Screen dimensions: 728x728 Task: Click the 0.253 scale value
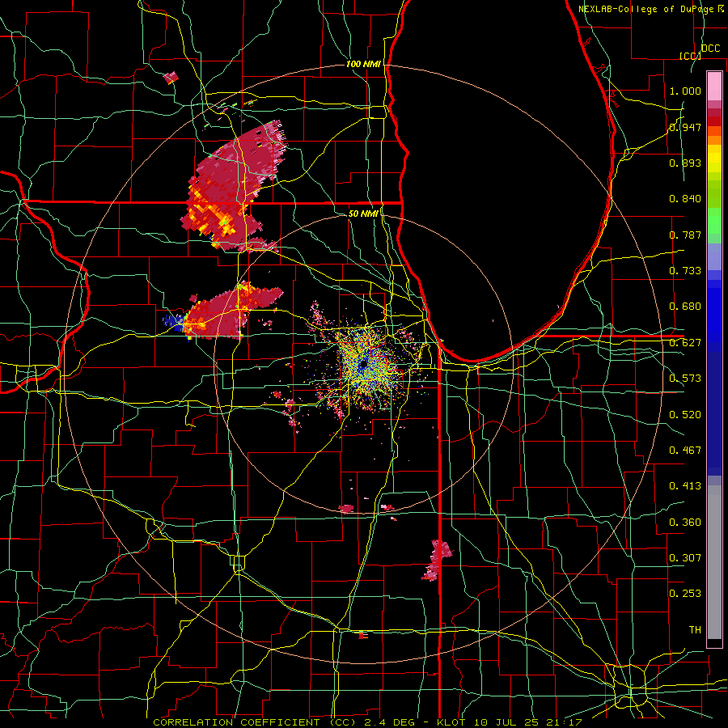[x=685, y=594]
